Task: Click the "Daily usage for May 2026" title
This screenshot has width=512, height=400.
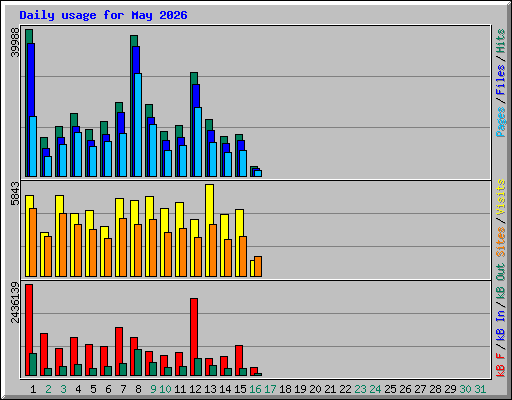Action: (103, 15)
